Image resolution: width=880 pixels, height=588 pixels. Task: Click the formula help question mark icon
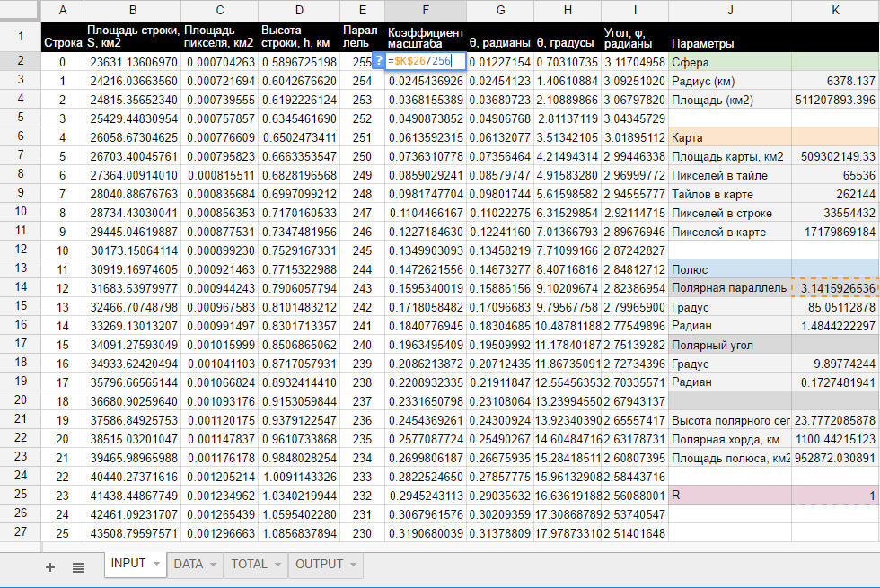coord(378,61)
